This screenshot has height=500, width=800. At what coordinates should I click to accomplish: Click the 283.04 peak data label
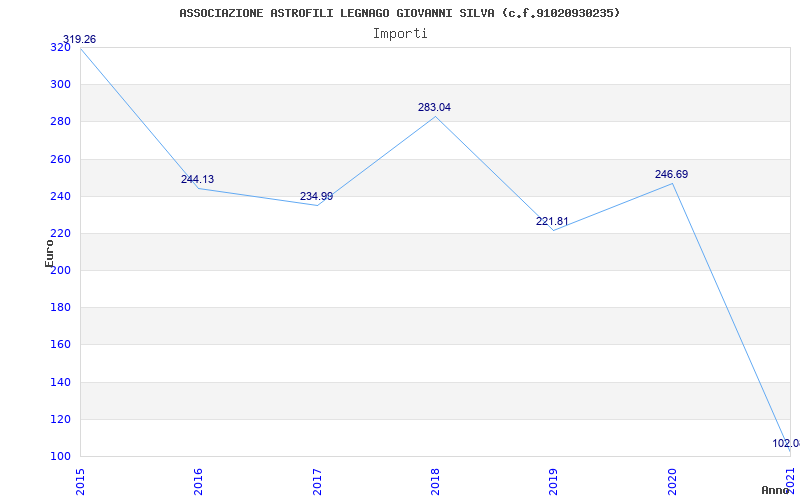point(434,108)
